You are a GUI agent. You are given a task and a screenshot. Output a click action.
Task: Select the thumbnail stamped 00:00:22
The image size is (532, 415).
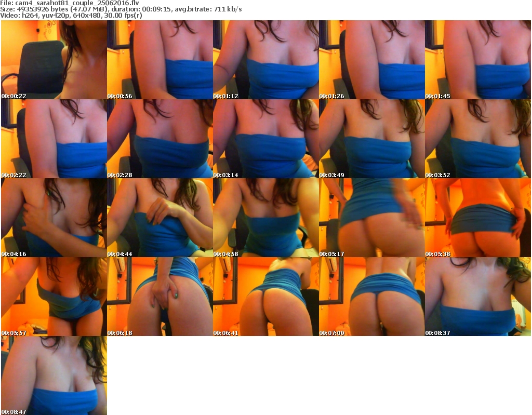tap(54, 60)
